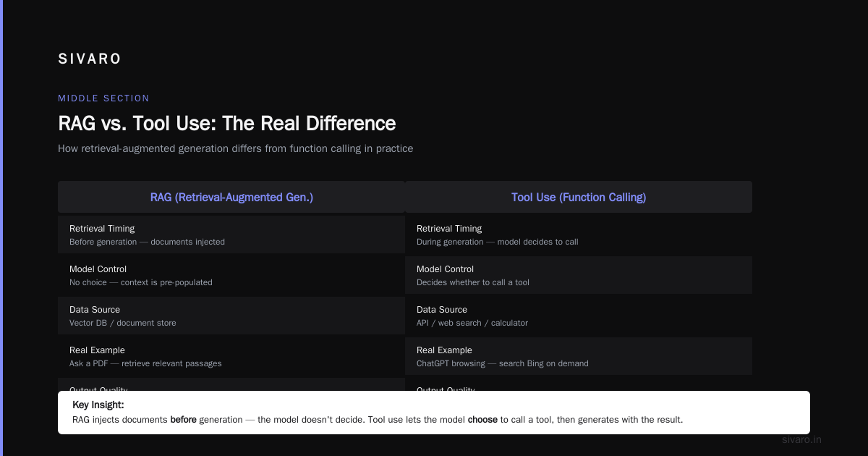Screen dimensions: 868x456
Task: Select Tool Use Model Control row
Action: tap(579, 275)
